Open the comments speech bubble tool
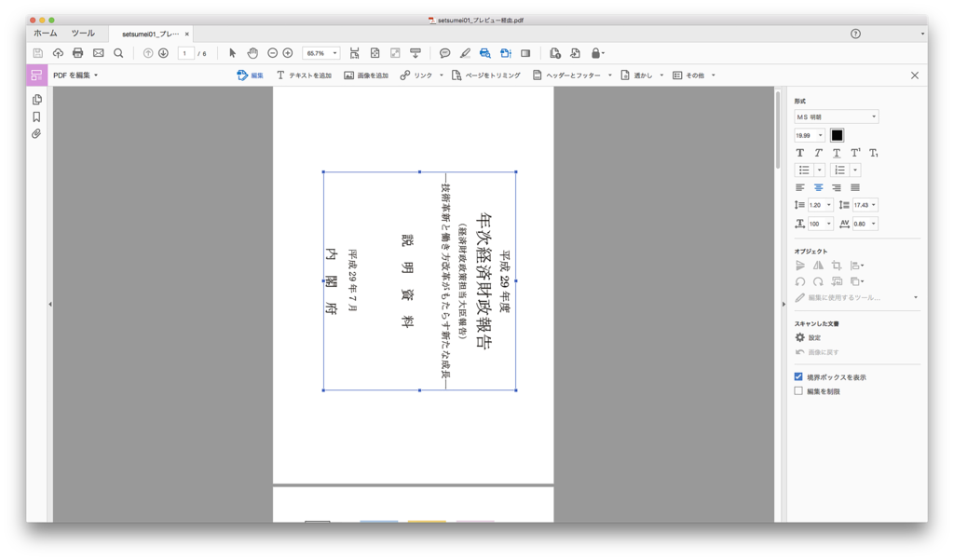The image size is (954, 560). (443, 53)
